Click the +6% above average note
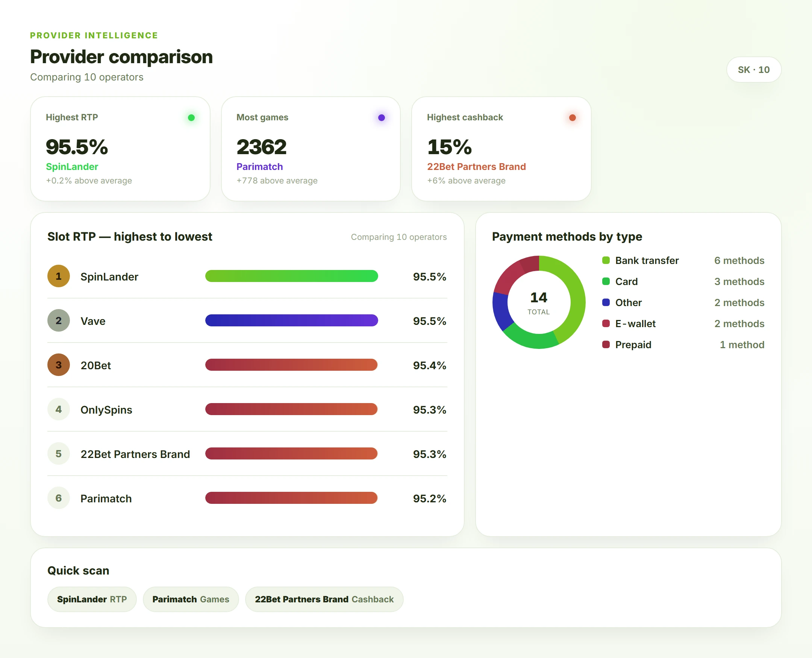Image resolution: width=812 pixels, height=658 pixels. 466,181
